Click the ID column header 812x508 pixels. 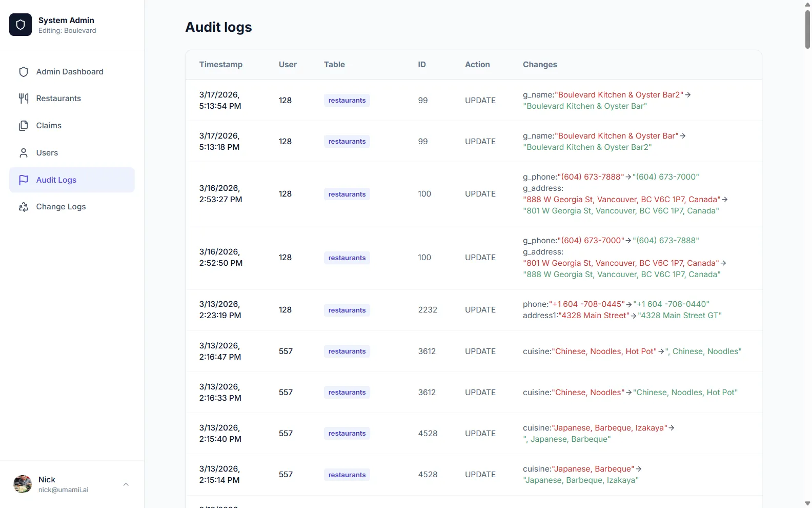pyautogui.click(x=422, y=65)
